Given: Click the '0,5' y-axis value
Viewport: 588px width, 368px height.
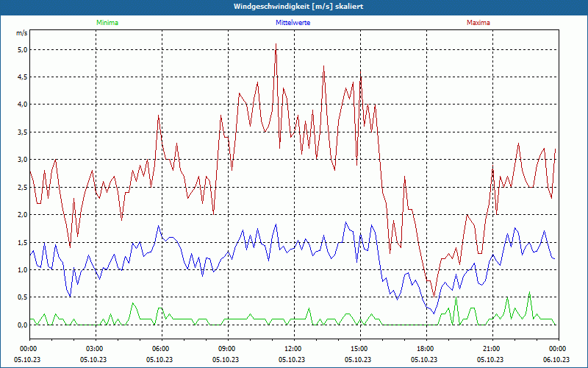Looking at the screenshot, I should (23, 297).
